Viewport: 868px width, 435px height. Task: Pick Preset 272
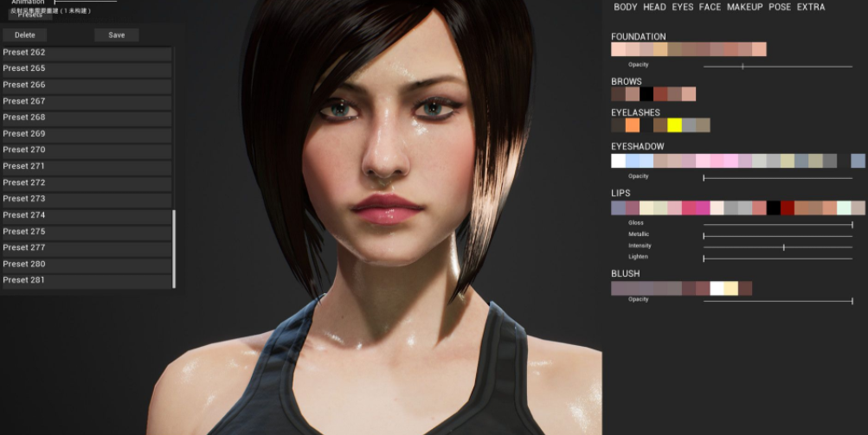coord(87,182)
